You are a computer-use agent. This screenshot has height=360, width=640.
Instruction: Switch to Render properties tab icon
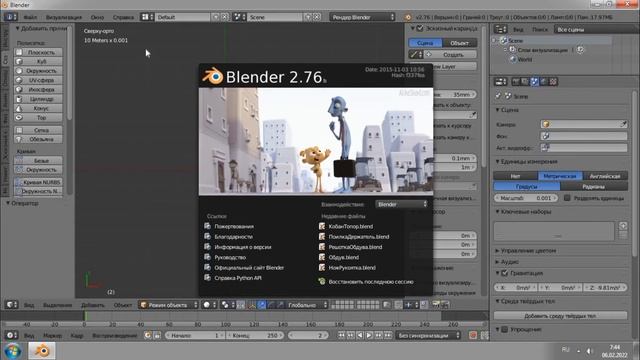tap(516, 82)
